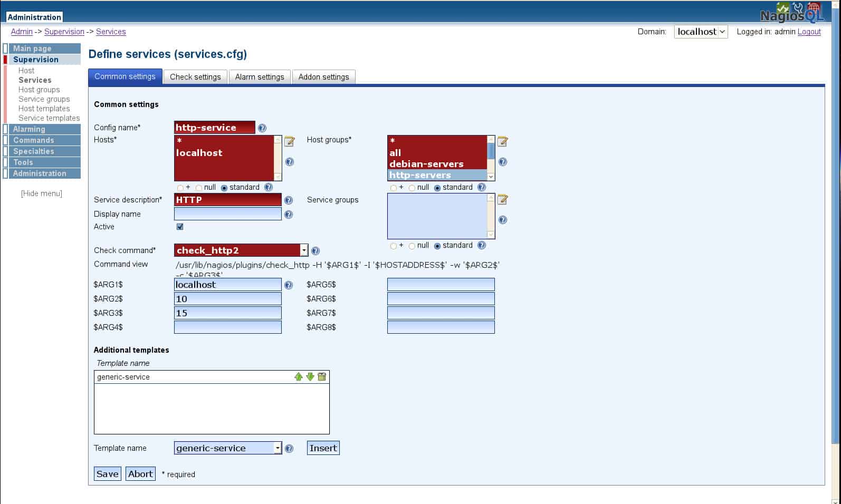Show help for Config name field

pyautogui.click(x=262, y=128)
